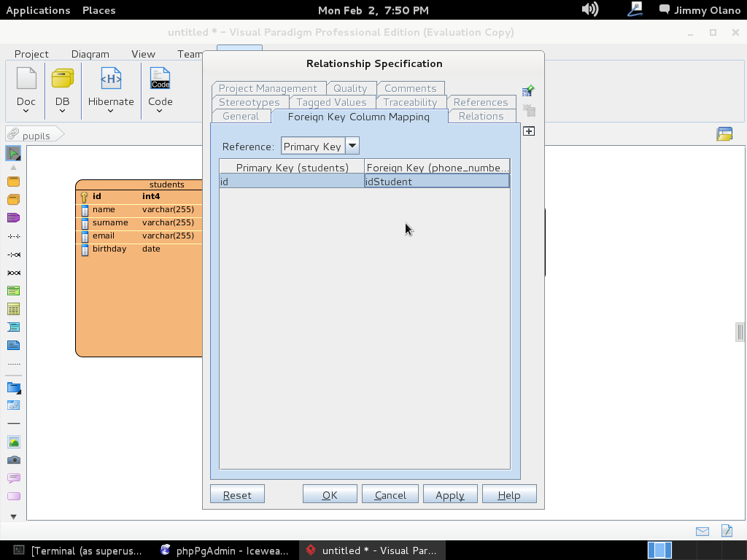Click the pin icon beside the dialog tabs

528,91
